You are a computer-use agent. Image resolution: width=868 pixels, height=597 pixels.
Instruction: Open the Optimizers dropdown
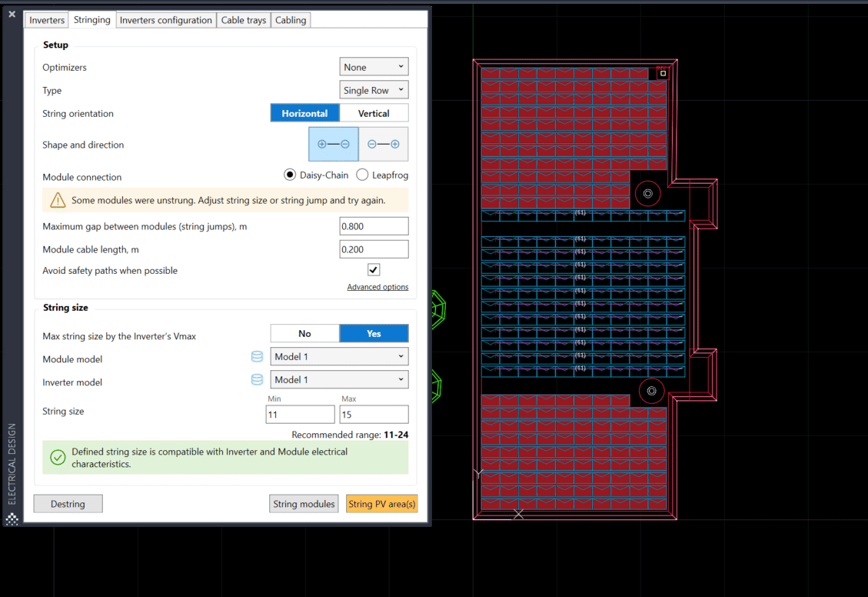(x=374, y=66)
